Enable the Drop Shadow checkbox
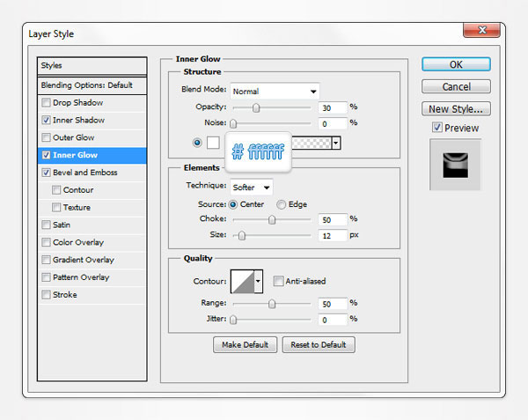This screenshot has width=528, height=420. [x=46, y=103]
